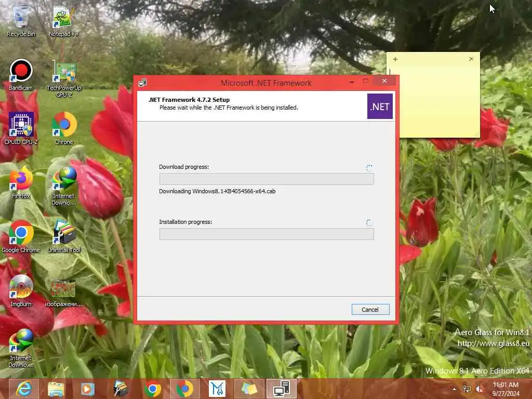This screenshot has width=532, height=399.
Task: Click the Installation progress bar
Action: tap(267, 234)
